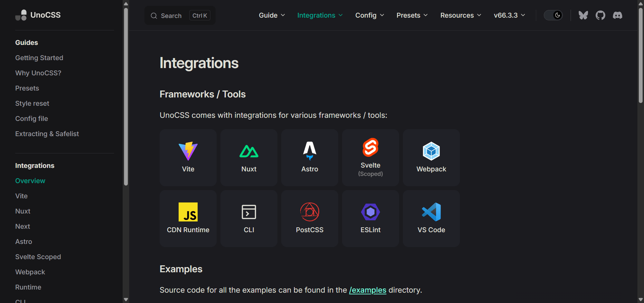Screen dimensions: 644x303
Task: Open Getting Started in sidebar
Action: [39, 58]
